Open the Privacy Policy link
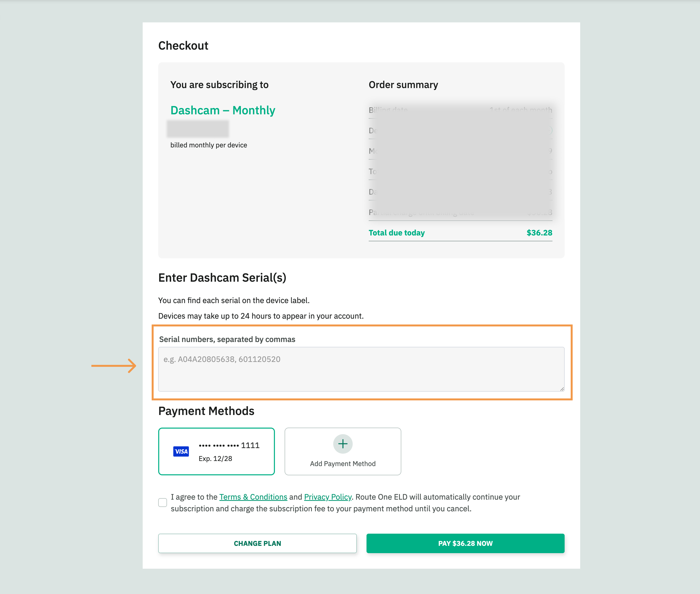The height and width of the screenshot is (594, 700). [327, 497]
